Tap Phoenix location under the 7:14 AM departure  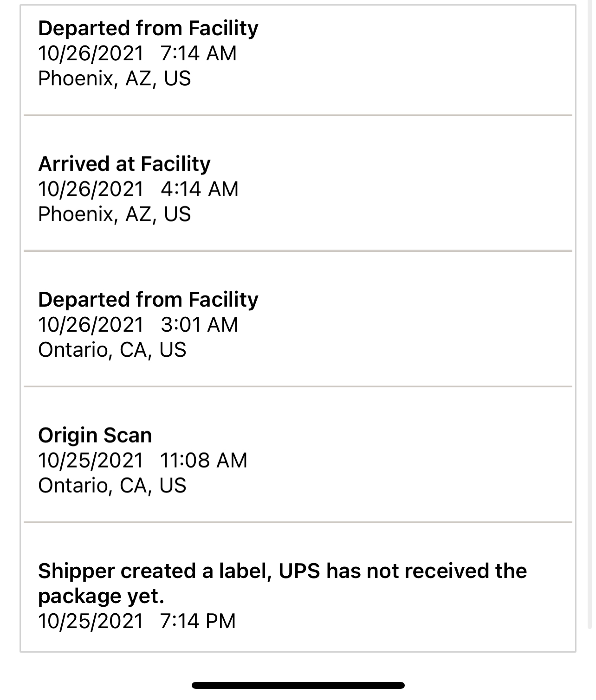(x=115, y=79)
